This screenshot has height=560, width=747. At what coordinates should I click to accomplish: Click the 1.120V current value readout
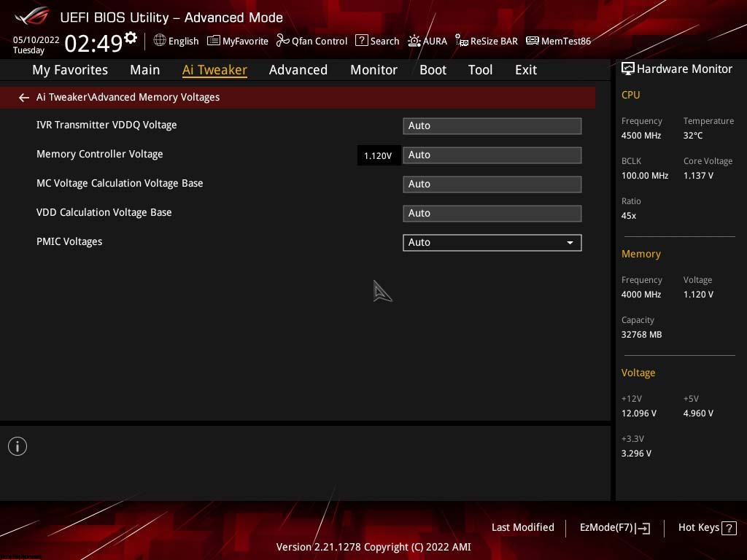(379, 156)
